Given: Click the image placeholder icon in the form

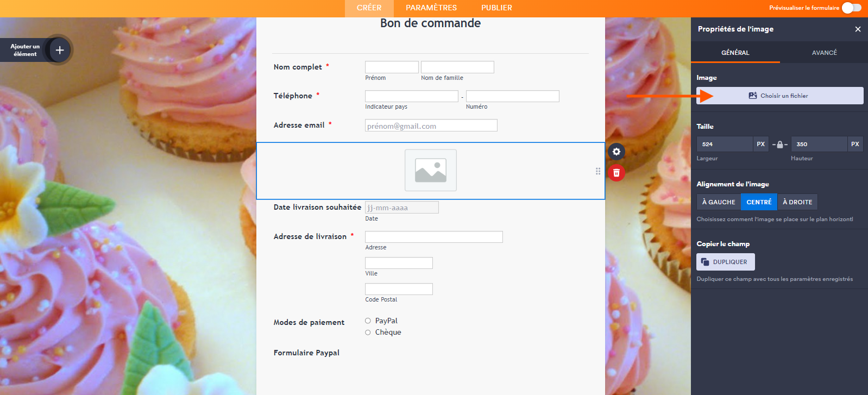Looking at the screenshot, I should click(x=431, y=171).
